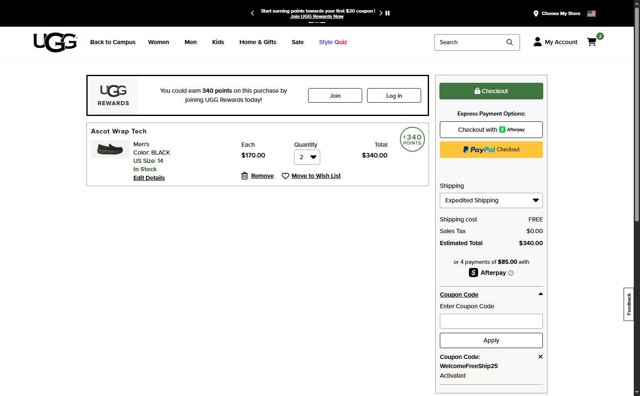Checkout with Afterpay
Screen dimensions: 640x396
(491, 130)
